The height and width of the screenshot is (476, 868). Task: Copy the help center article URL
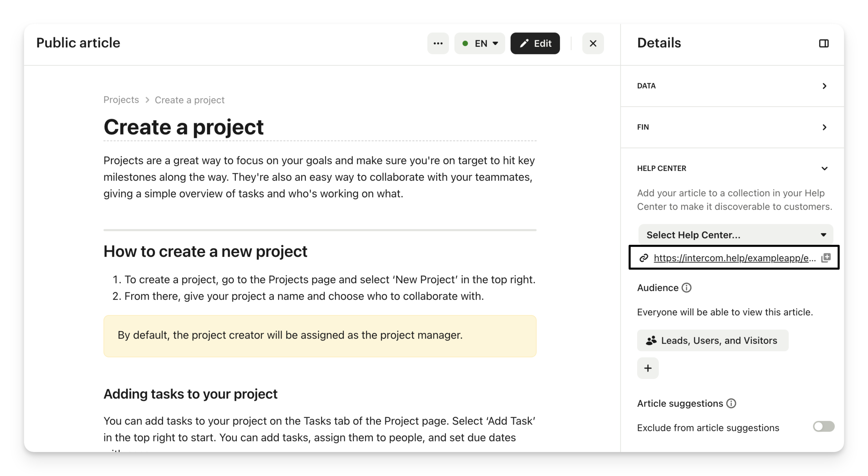826,258
